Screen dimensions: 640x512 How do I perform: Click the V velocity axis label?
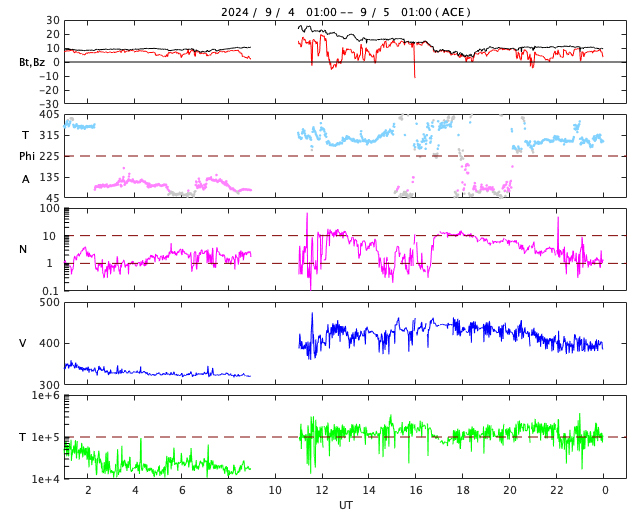(x=23, y=343)
